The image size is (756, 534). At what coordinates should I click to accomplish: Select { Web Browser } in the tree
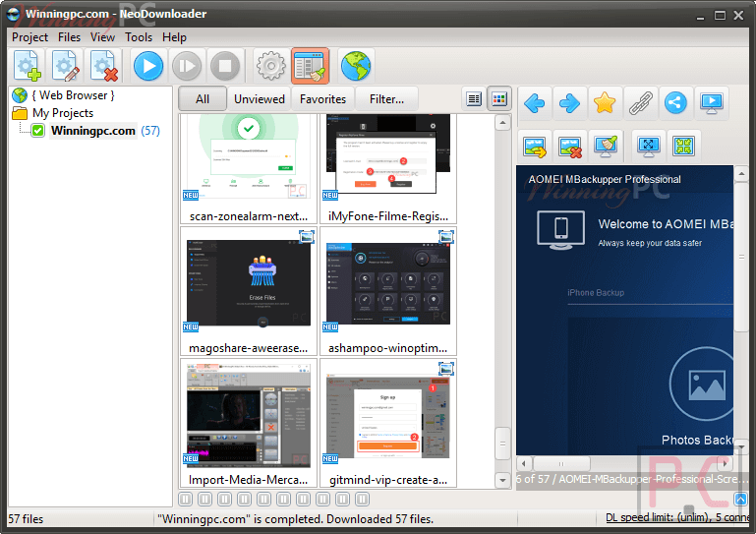click(73, 95)
